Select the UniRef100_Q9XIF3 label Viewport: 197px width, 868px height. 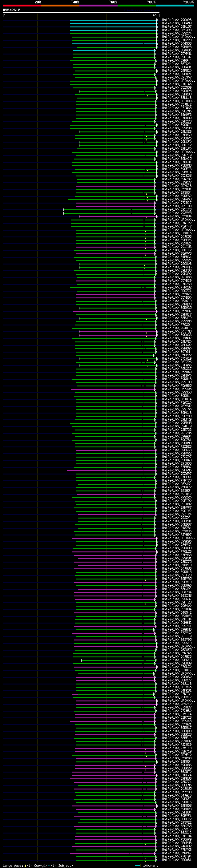click(177, 210)
